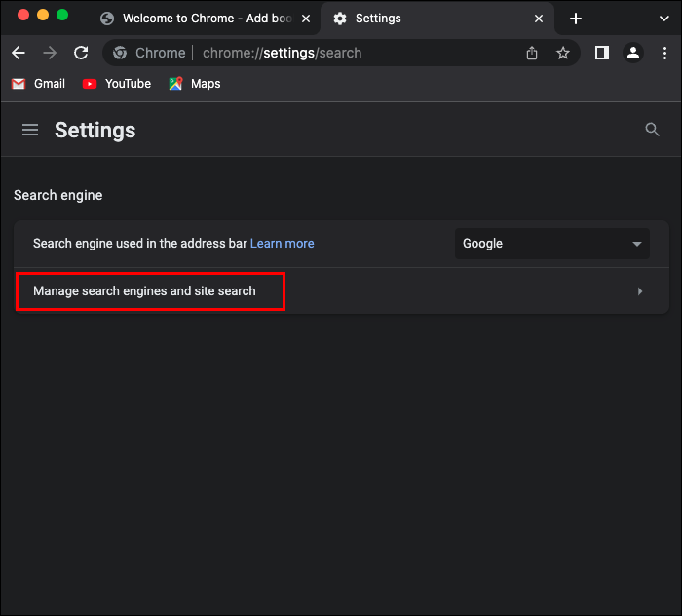Screen dimensions: 682x616
Task: Open the Maps bookmark
Action: click(194, 84)
